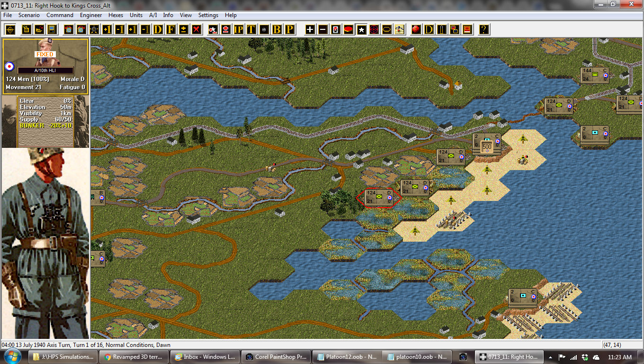This screenshot has height=364, width=644.
Task: Click the BUNKER -20%:10 terrain line
Action: [46, 126]
